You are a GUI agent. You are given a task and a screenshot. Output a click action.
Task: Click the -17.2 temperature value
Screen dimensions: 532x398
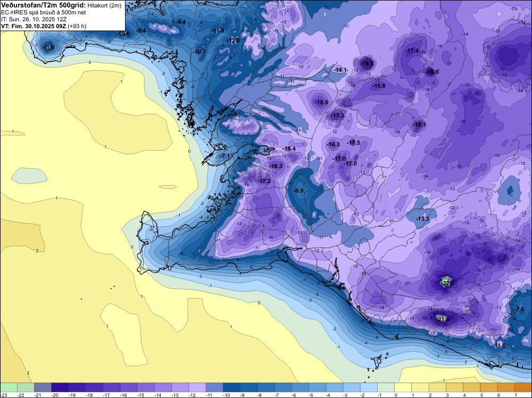[x=264, y=181]
